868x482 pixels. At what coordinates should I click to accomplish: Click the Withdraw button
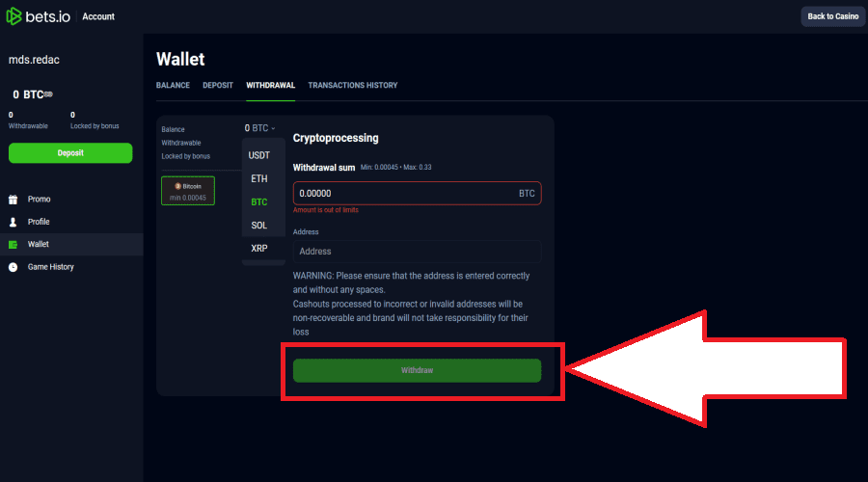pyautogui.click(x=417, y=370)
